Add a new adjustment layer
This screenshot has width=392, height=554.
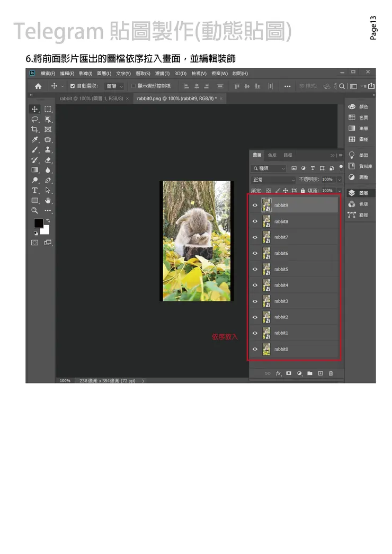[299, 373]
